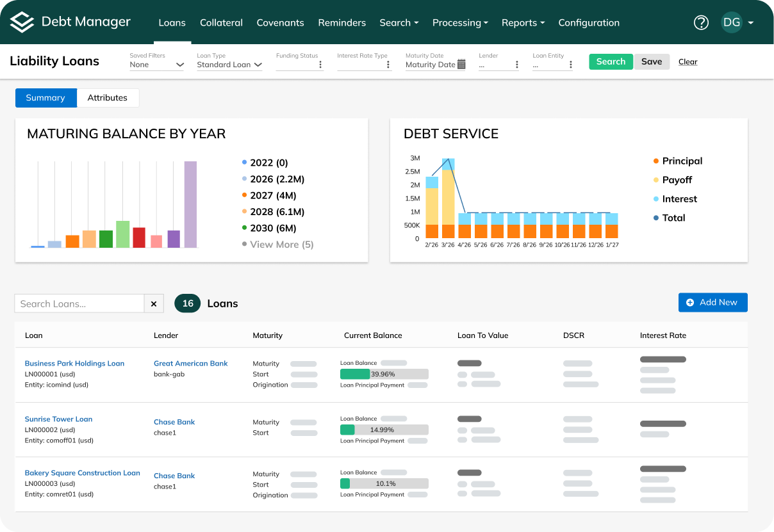Expand the Search menu in navbar

[x=399, y=22]
